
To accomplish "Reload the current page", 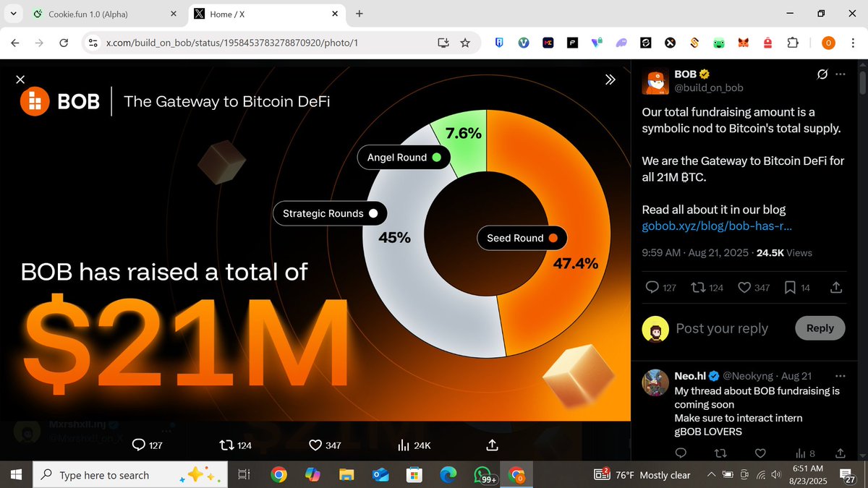I will pos(64,43).
